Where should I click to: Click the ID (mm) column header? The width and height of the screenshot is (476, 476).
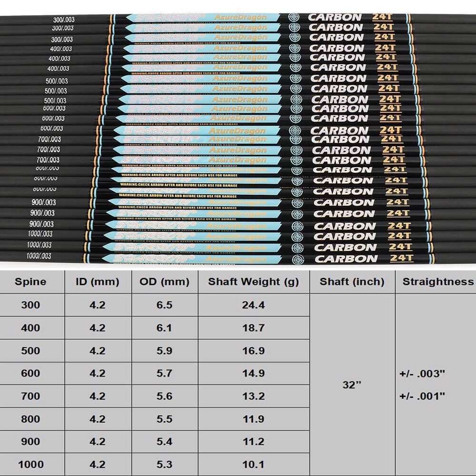(x=98, y=281)
